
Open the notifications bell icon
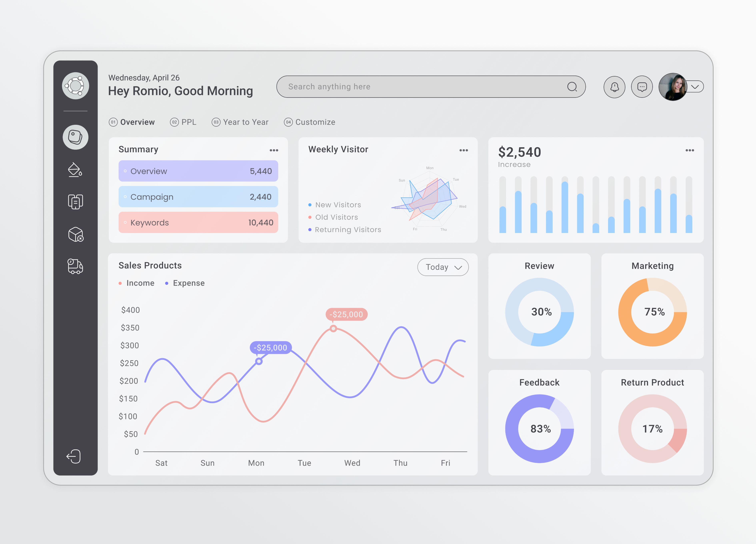[x=614, y=87]
